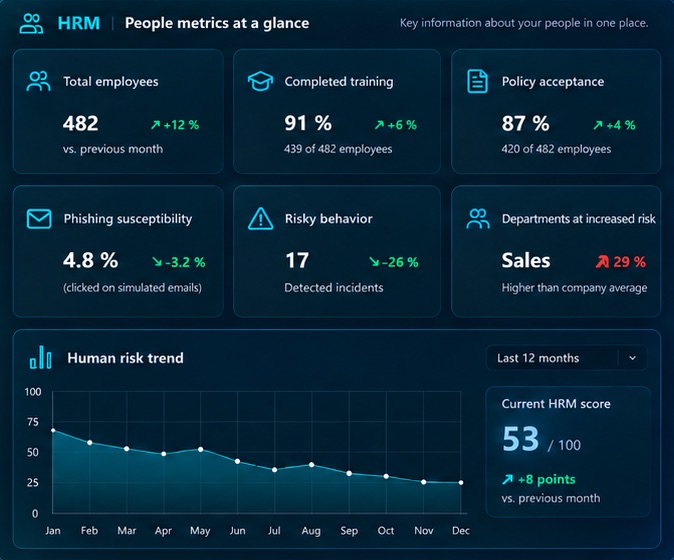Click the green up arrow beside +4 %

tap(597, 125)
